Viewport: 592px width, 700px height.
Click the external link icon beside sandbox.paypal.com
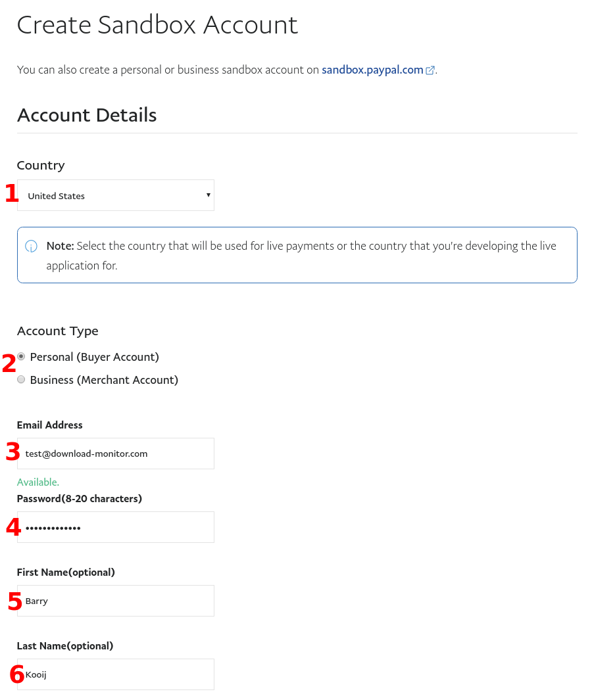(430, 70)
